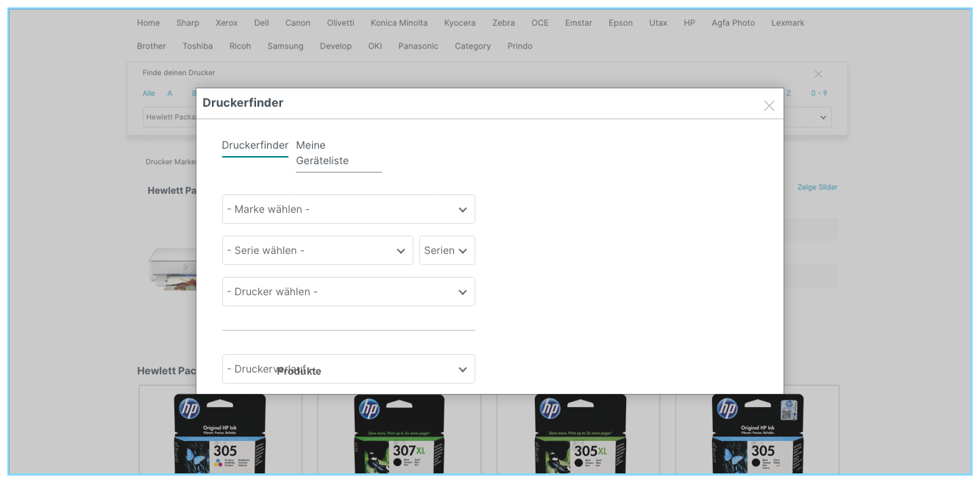
Task: Open the HP 307XL ink cartridge thumbnail
Action: point(400,434)
